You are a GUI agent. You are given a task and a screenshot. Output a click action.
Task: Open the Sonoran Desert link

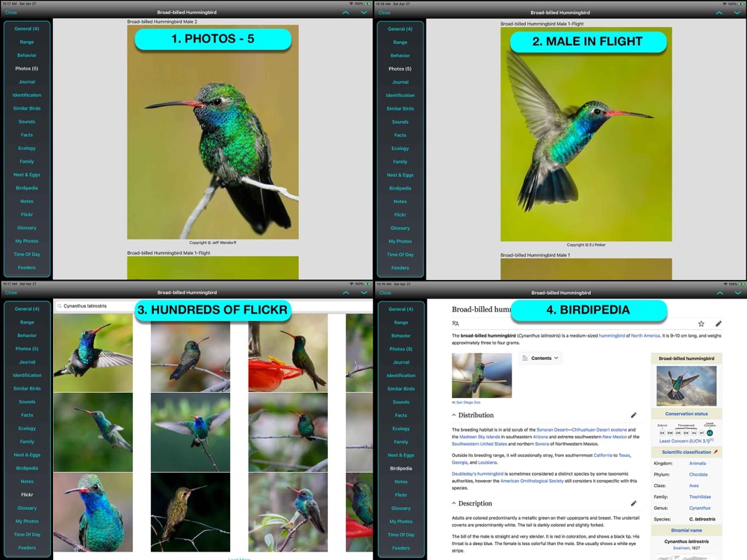click(553, 429)
